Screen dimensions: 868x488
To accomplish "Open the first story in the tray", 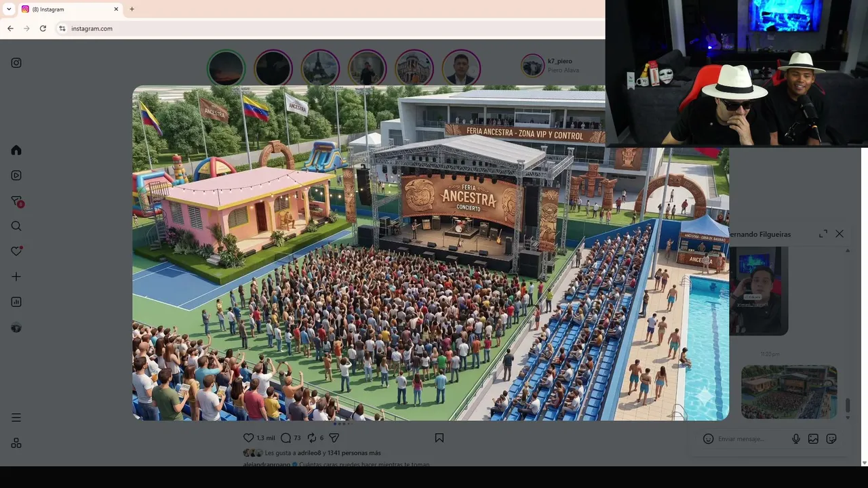I will tap(226, 68).
